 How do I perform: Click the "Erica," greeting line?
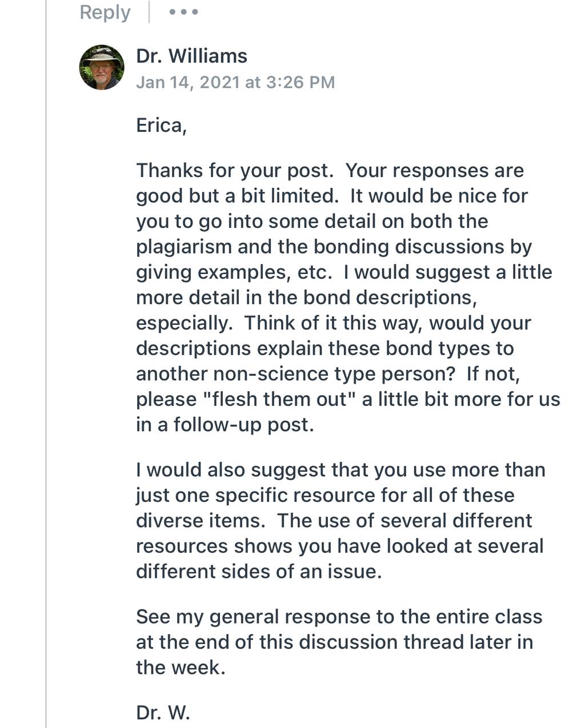click(x=162, y=126)
